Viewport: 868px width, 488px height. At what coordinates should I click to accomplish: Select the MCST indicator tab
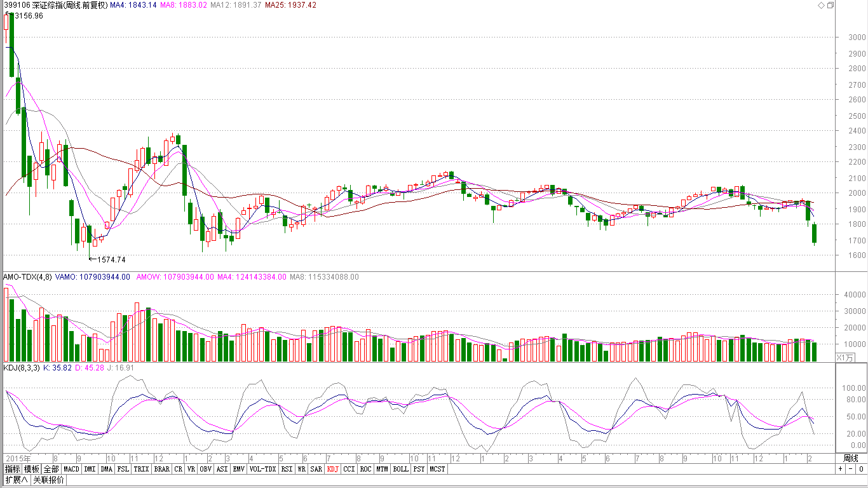(x=437, y=469)
